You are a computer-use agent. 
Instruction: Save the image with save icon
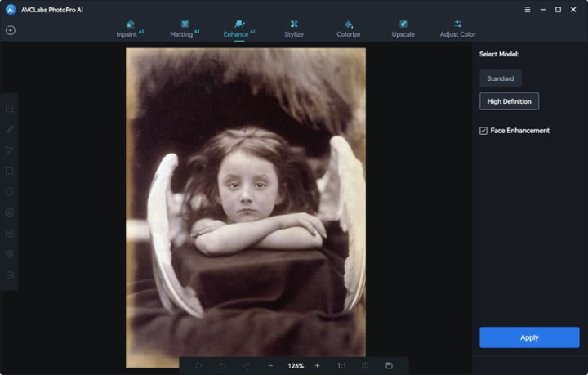click(389, 366)
